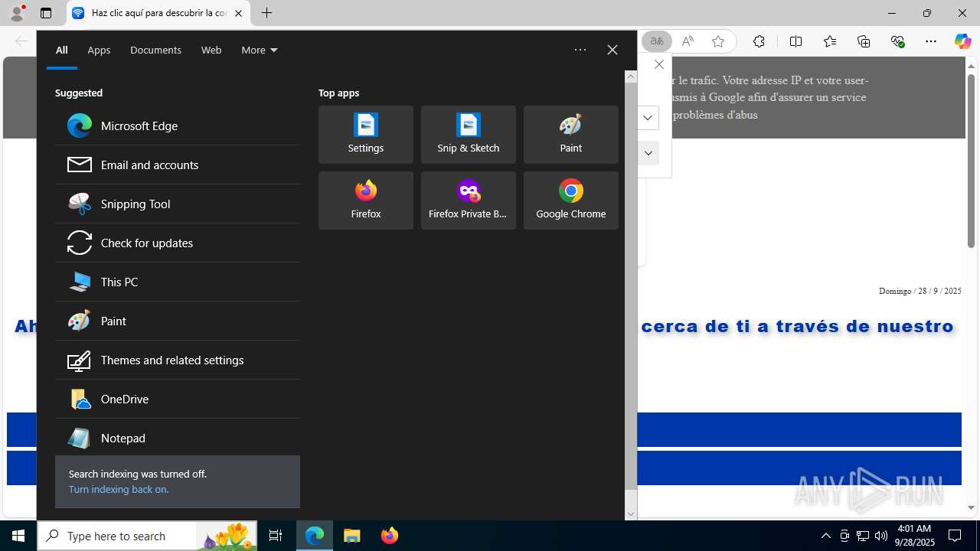980x551 pixels.
Task: Open Settings tile in Top apps
Action: [366, 135]
